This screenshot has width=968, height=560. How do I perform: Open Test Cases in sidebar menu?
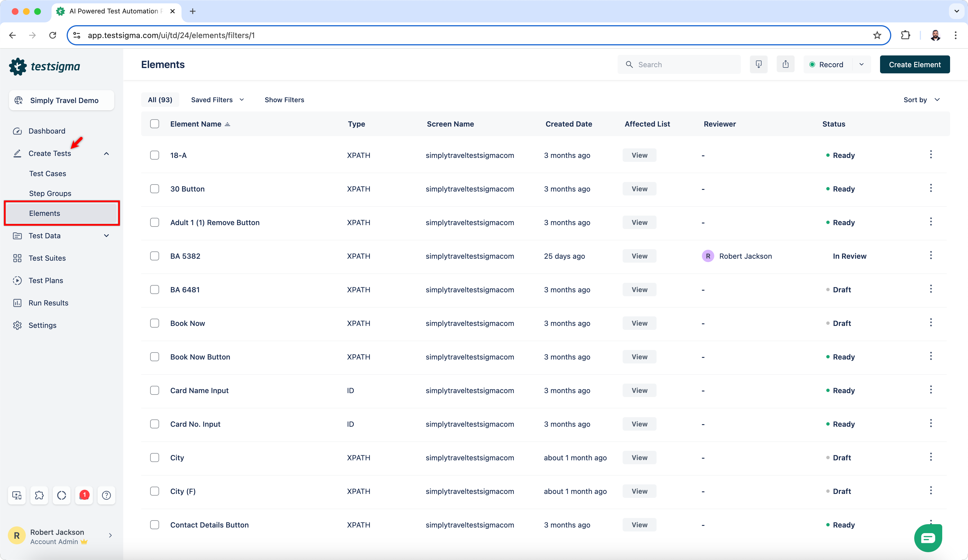pos(47,173)
